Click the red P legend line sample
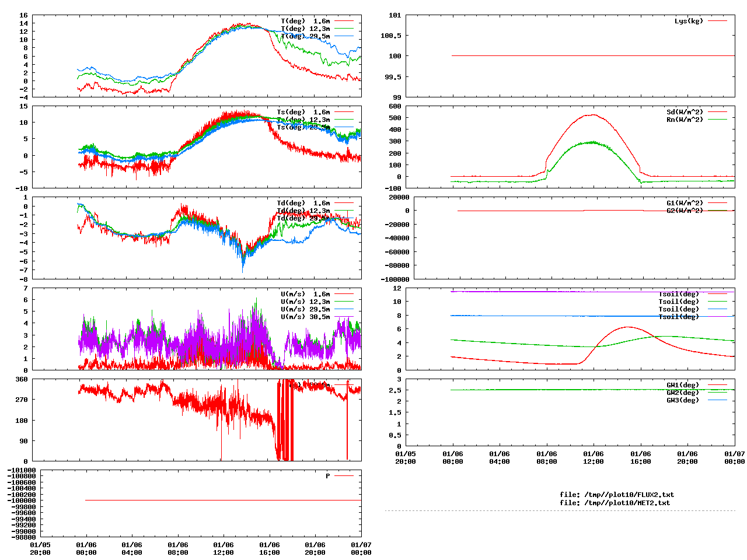This screenshot has width=747, height=560. click(344, 476)
